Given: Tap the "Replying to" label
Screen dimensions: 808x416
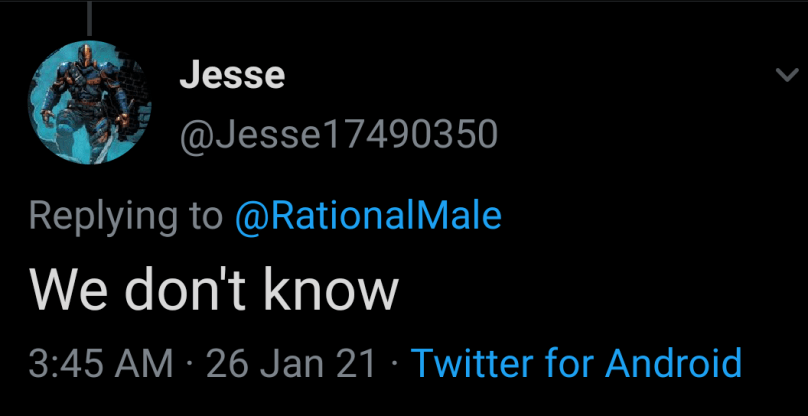Looking at the screenshot, I should tap(126, 215).
